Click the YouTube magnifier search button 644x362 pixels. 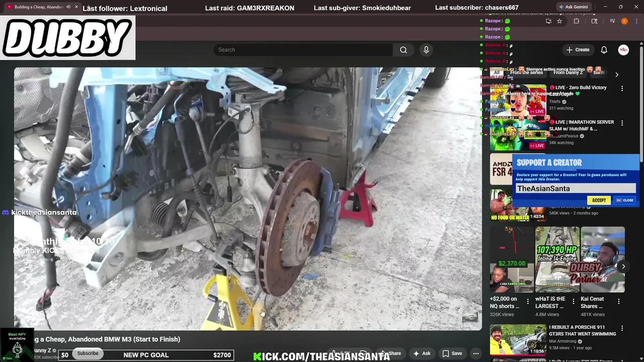pyautogui.click(x=404, y=50)
